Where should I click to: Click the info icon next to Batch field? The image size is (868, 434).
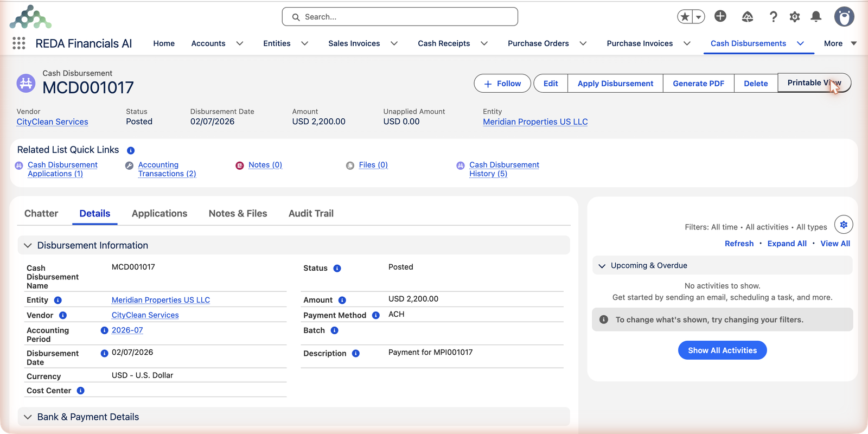[334, 330]
